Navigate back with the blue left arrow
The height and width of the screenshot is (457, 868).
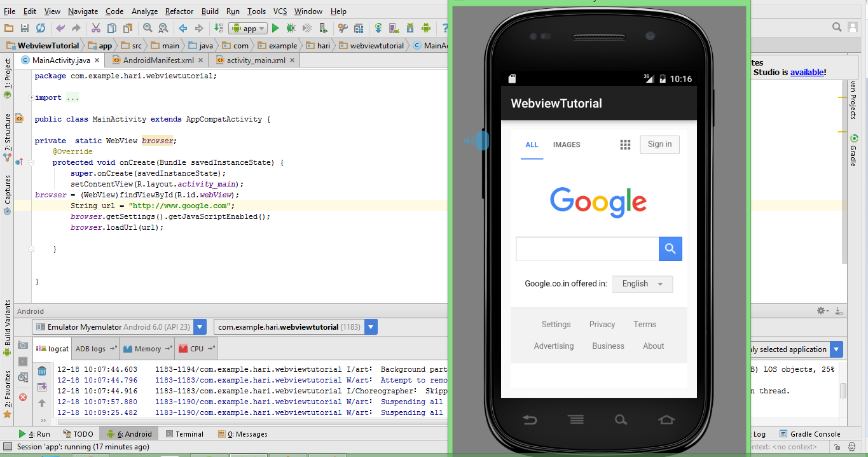183,28
